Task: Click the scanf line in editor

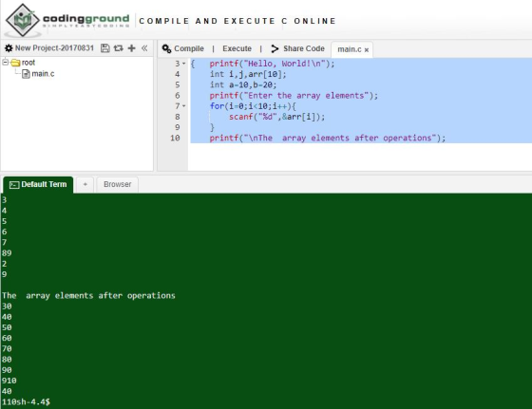Action: coord(276,117)
